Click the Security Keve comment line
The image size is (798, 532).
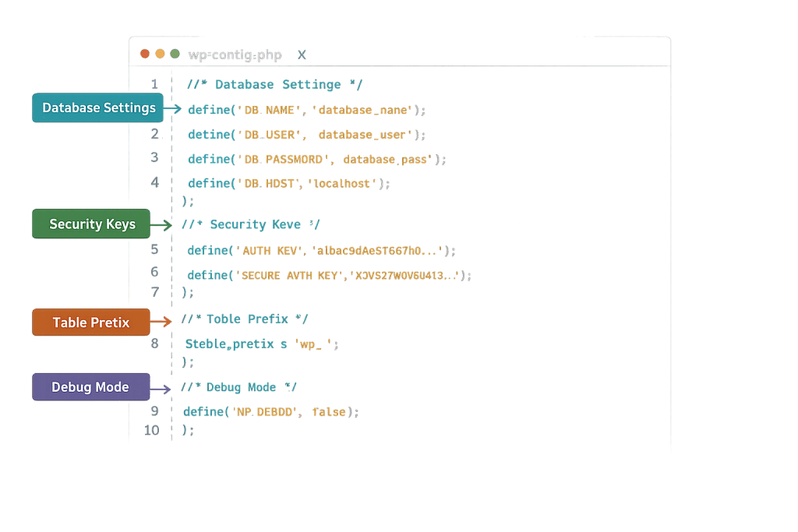click(x=251, y=224)
